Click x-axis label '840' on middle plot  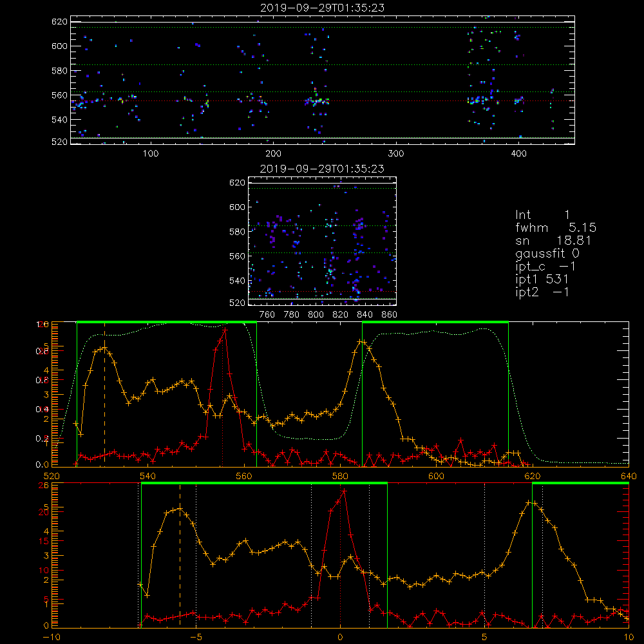point(365,315)
